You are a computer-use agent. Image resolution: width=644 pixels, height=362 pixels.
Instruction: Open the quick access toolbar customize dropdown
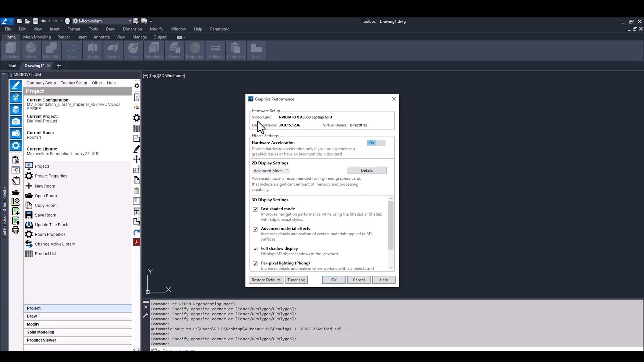[151, 21]
